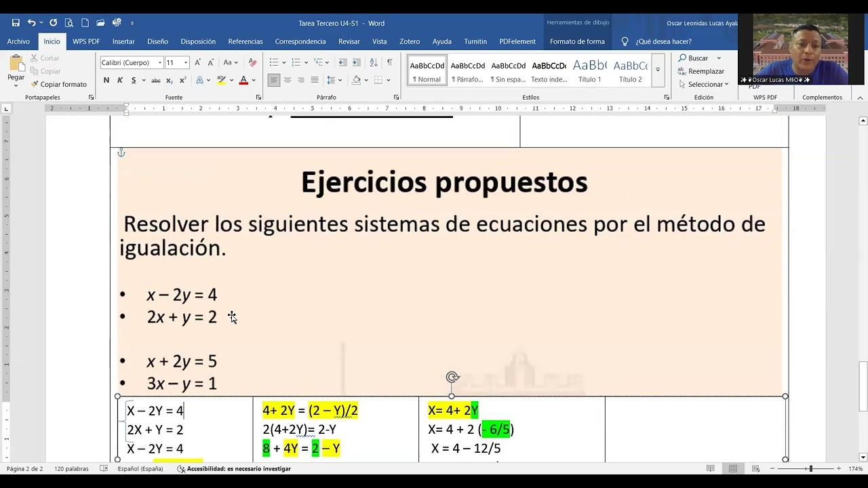Open font name Calibri dropdown
868x488 pixels.
point(160,62)
